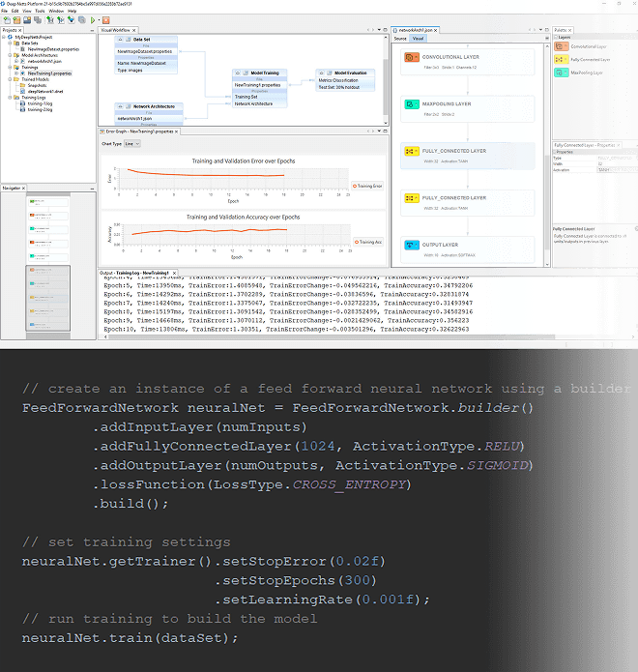Open training-1.log in project tree
Image resolution: width=638 pixels, height=672 pixels.
pos(39,104)
